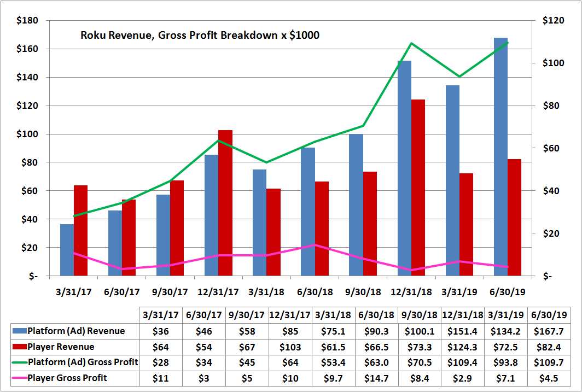
Task: Click the right axis label '$120'
Action: 553,21
